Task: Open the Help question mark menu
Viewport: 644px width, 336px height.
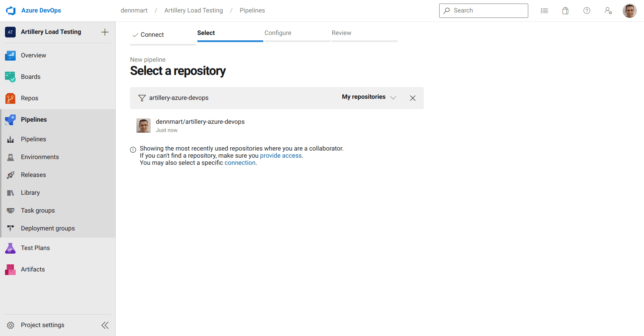Action: point(587,10)
